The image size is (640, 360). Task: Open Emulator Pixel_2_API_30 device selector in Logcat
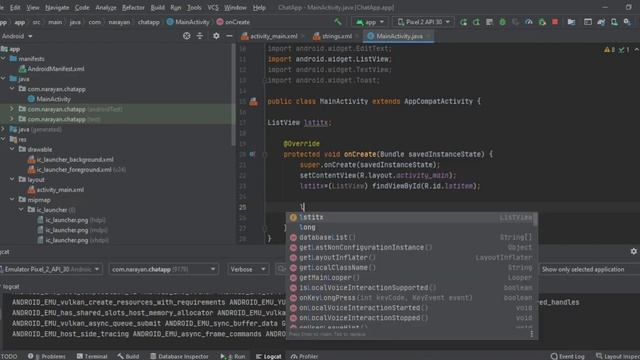tap(51, 269)
